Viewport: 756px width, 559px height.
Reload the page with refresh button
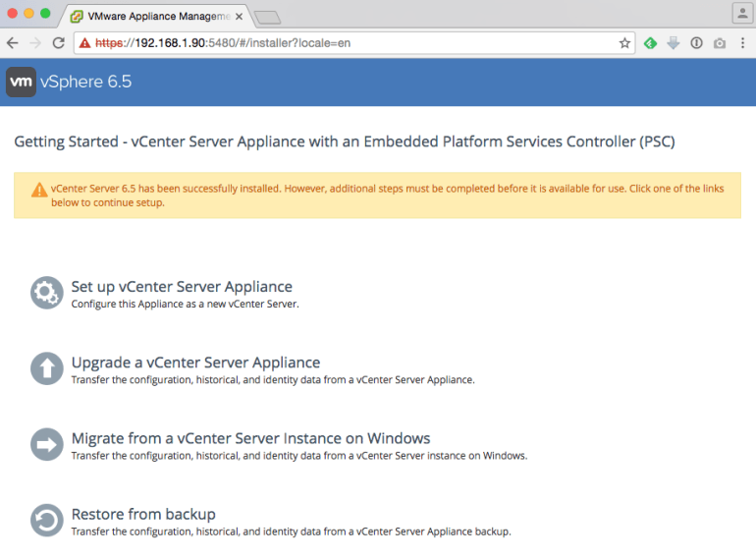(59, 43)
